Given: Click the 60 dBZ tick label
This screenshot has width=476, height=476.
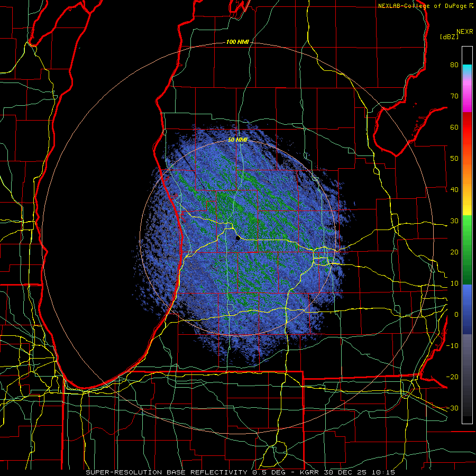Looking at the screenshot, I should (454, 127).
